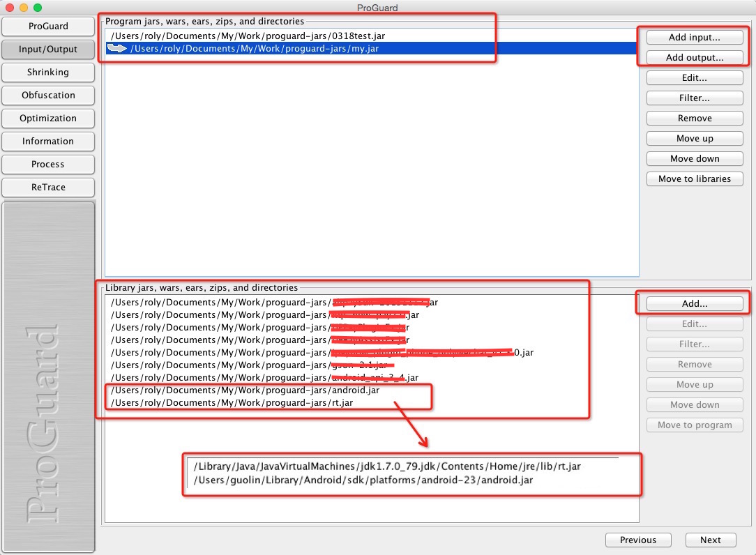Screen dimensions: 756x555
Task: Click the Add output... button
Action: (x=695, y=57)
